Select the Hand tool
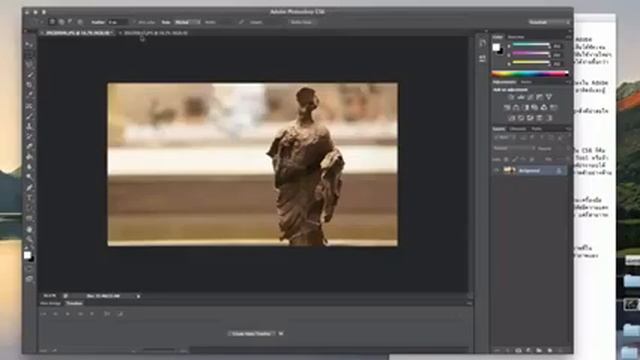The height and width of the screenshot is (360, 640). (29, 229)
